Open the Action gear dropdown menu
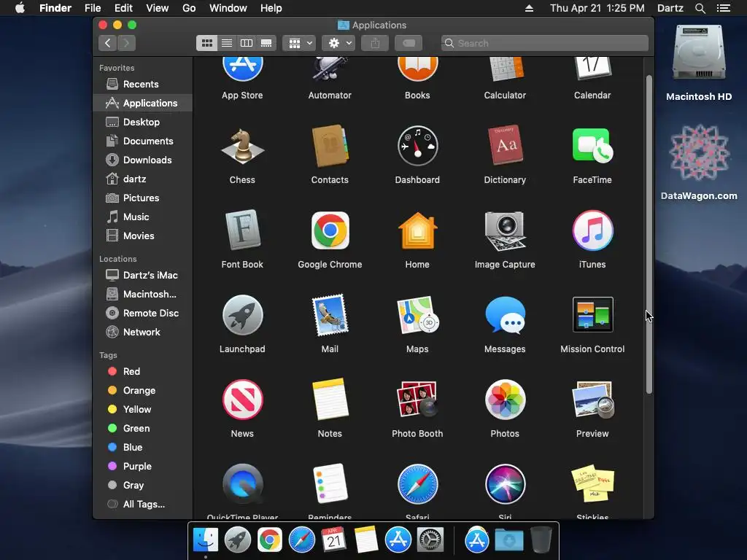 pyautogui.click(x=338, y=43)
